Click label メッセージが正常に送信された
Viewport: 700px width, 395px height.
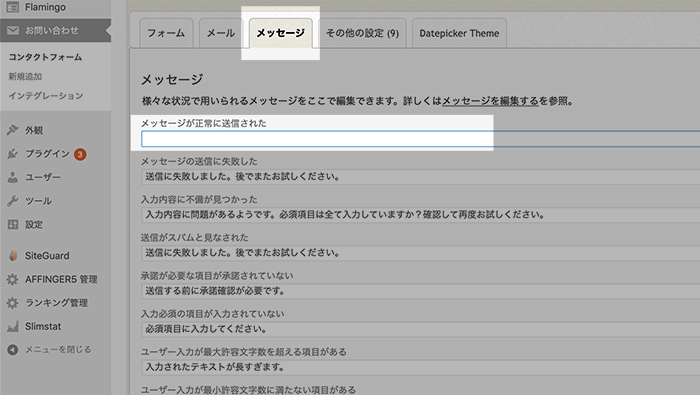tap(204, 123)
